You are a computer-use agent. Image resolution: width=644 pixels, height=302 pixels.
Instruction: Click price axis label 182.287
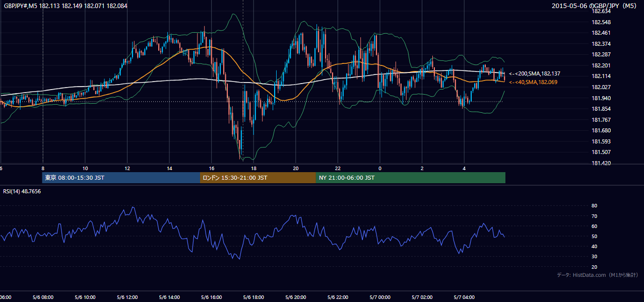coord(600,54)
